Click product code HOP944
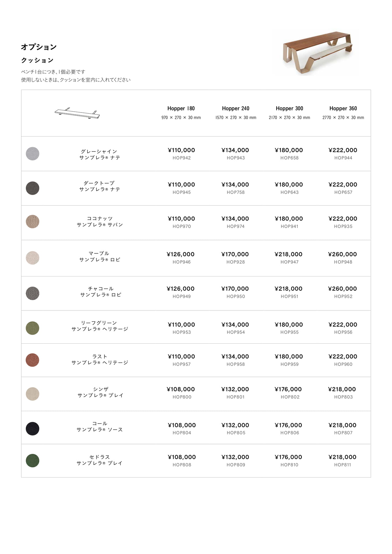392x554 pixels. coord(343,158)
